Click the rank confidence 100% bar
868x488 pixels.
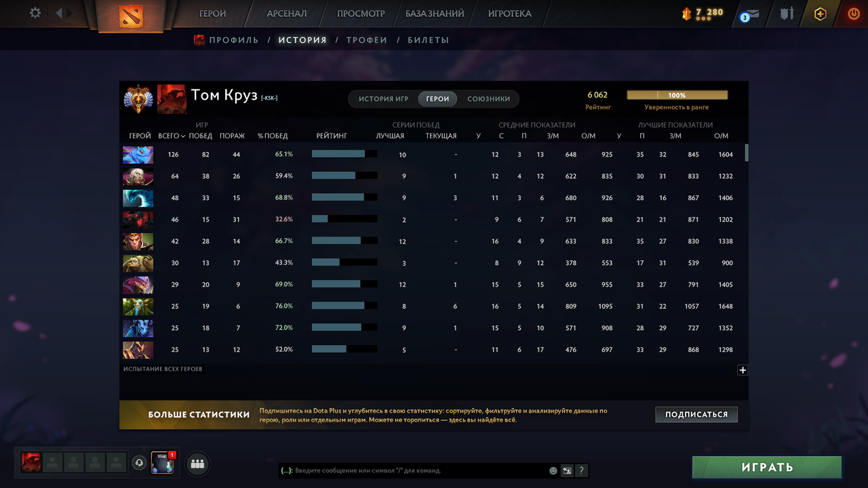pos(677,96)
